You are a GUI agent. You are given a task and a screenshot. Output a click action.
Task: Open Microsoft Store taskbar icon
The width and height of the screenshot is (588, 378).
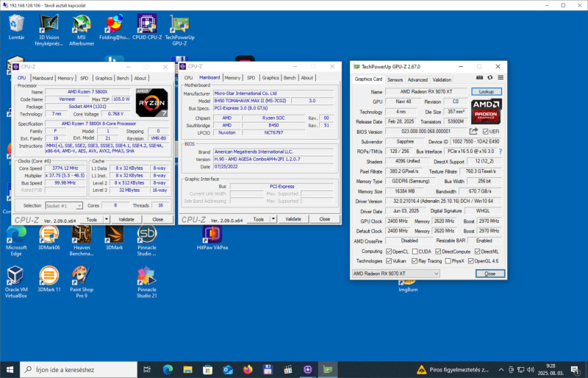pos(207,370)
